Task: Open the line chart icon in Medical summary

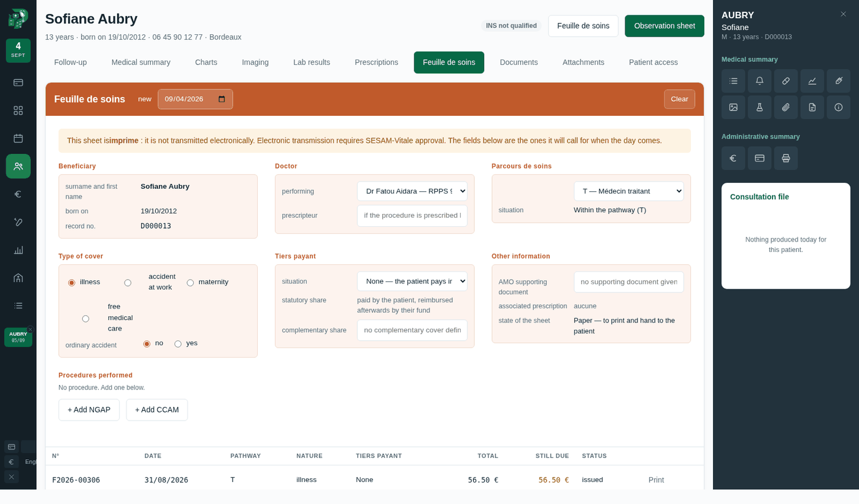Action: coord(812,81)
